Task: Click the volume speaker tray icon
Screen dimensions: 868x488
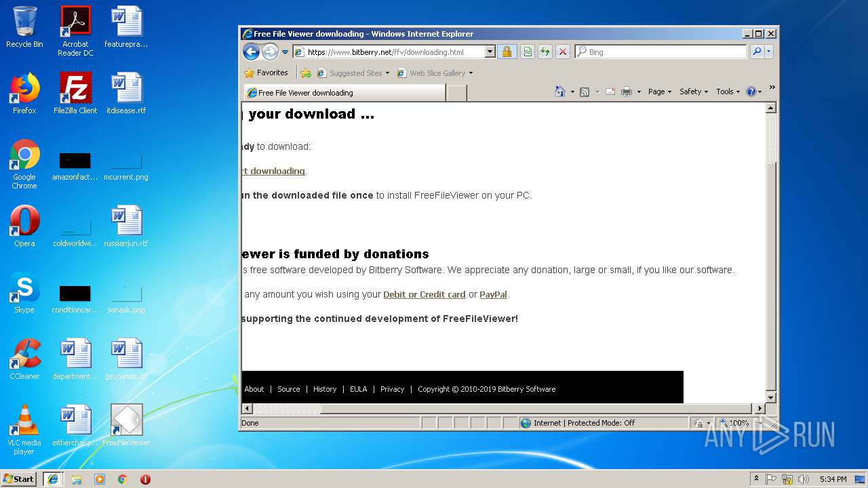Action: tap(804, 479)
